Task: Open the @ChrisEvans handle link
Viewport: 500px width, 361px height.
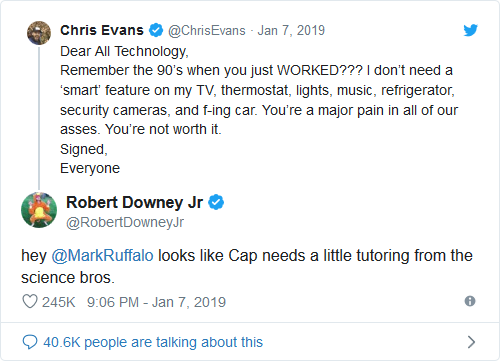Action: coord(207,30)
